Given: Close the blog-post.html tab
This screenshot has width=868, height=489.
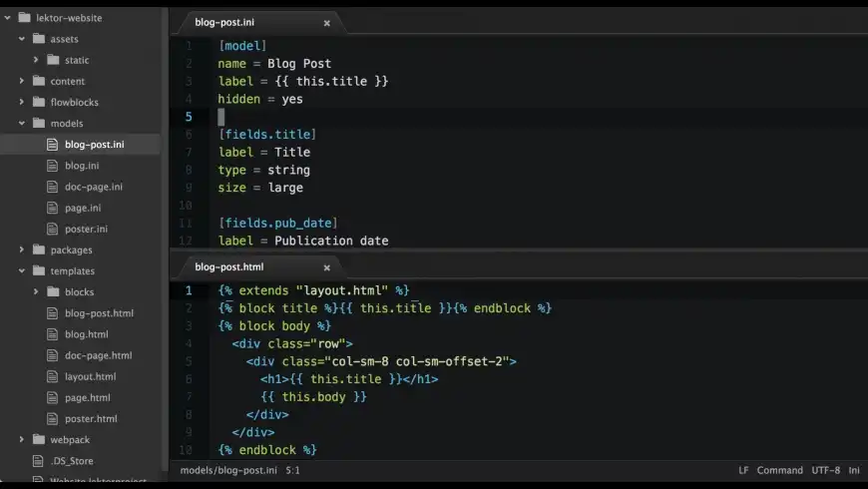Looking at the screenshot, I should [326, 268].
